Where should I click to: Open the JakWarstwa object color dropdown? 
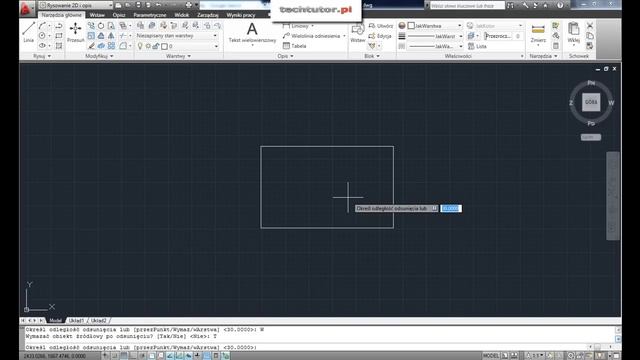tap(435, 26)
